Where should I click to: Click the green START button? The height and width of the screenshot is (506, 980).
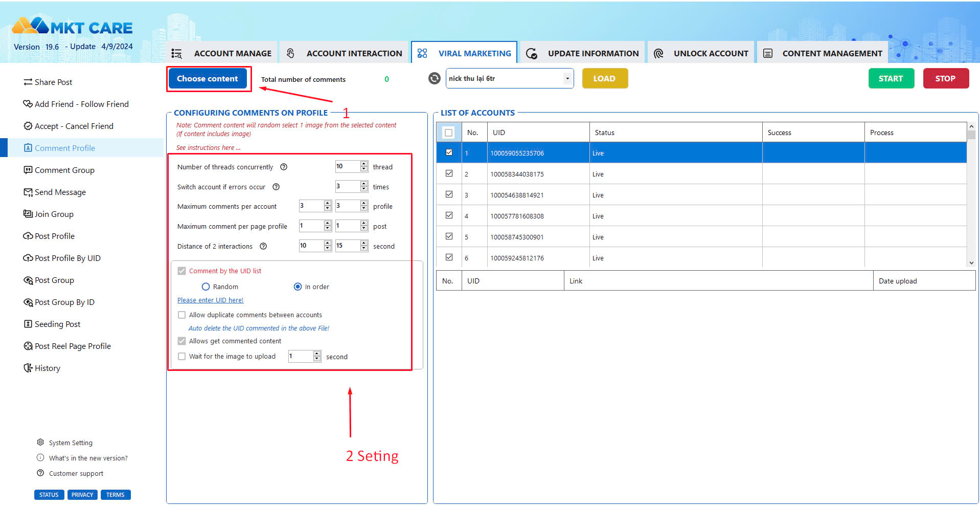pyautogui.click(x=891, y=78)
